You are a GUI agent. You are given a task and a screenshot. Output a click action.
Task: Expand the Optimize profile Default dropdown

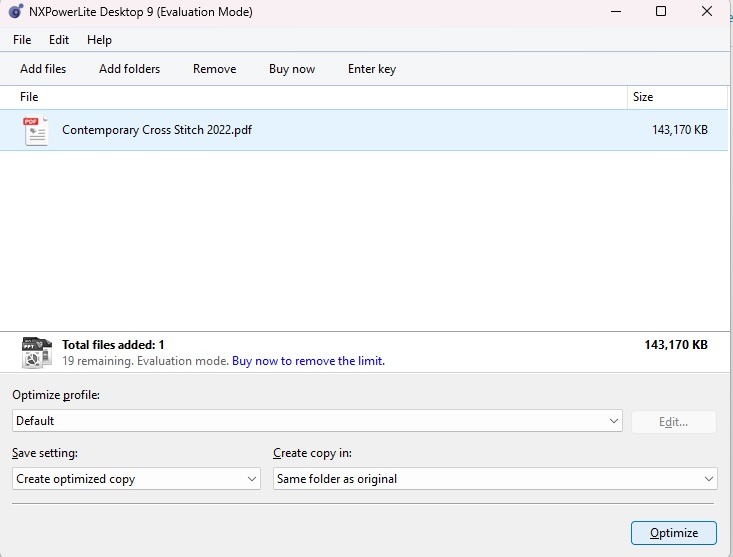[x=317, y=421]
